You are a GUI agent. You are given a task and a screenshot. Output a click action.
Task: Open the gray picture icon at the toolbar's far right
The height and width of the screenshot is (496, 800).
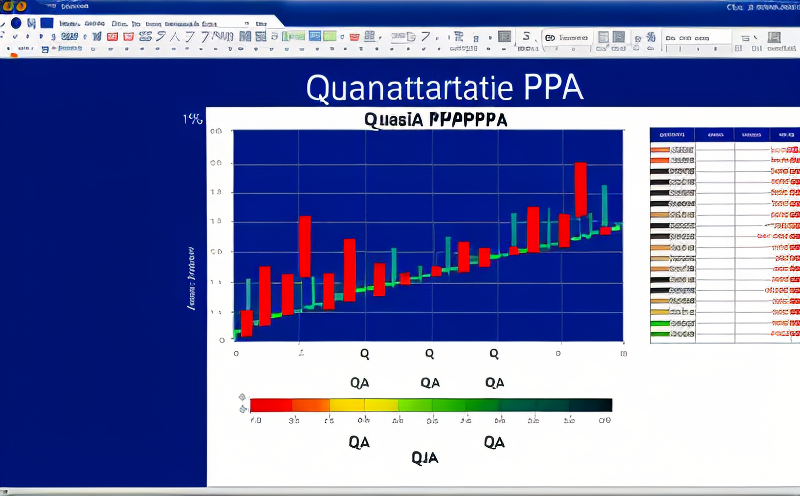tap(774, 37)
